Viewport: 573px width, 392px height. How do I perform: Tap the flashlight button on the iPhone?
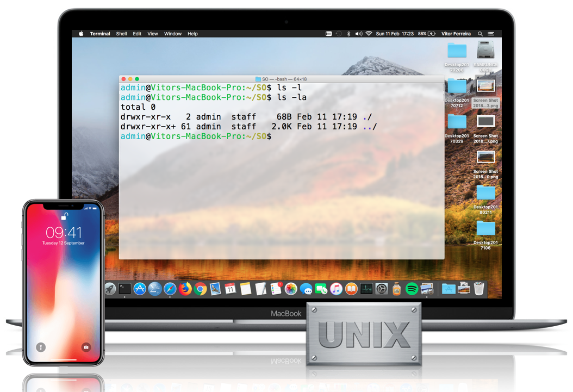pyautogui.click(x=41, y=347)
